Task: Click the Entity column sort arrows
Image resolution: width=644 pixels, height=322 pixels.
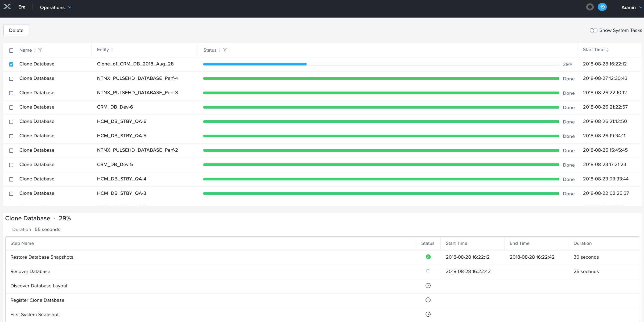Action: [112, 50]
